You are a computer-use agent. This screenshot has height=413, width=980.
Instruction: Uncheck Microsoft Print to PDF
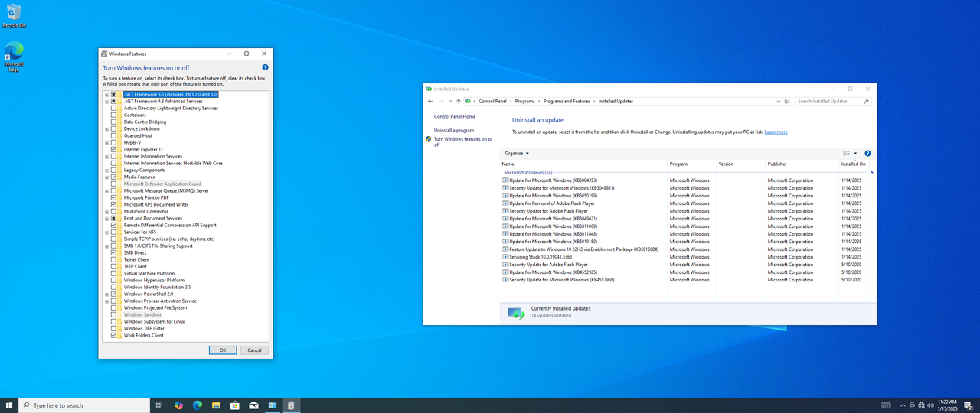pos(114,197)
